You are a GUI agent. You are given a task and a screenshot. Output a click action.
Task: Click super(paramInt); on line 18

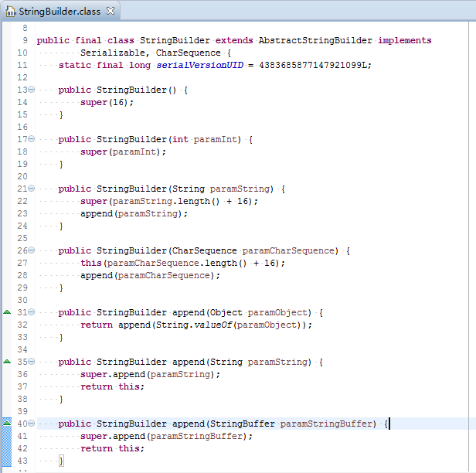tap(123, 151)
